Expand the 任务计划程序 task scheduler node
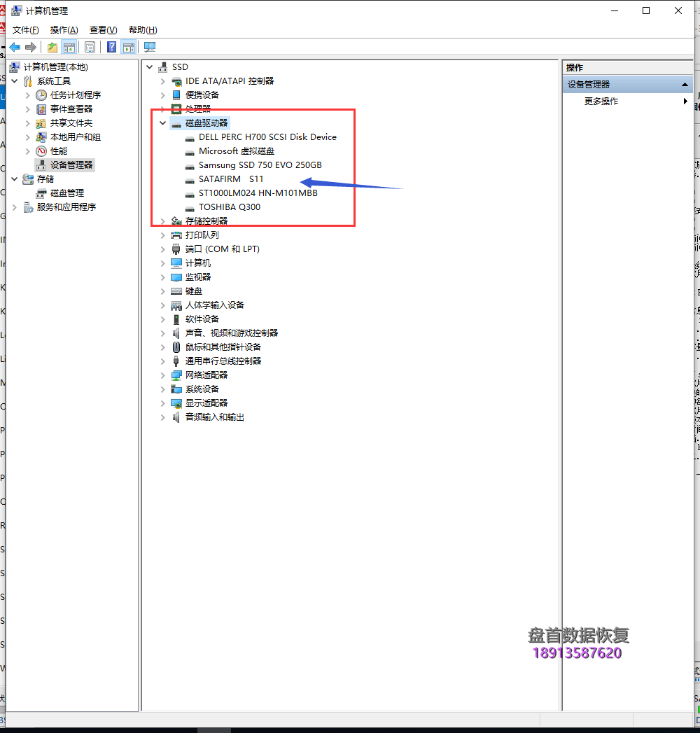The width and height of the screenshot is (700, 733). click(x=27, y=95)
